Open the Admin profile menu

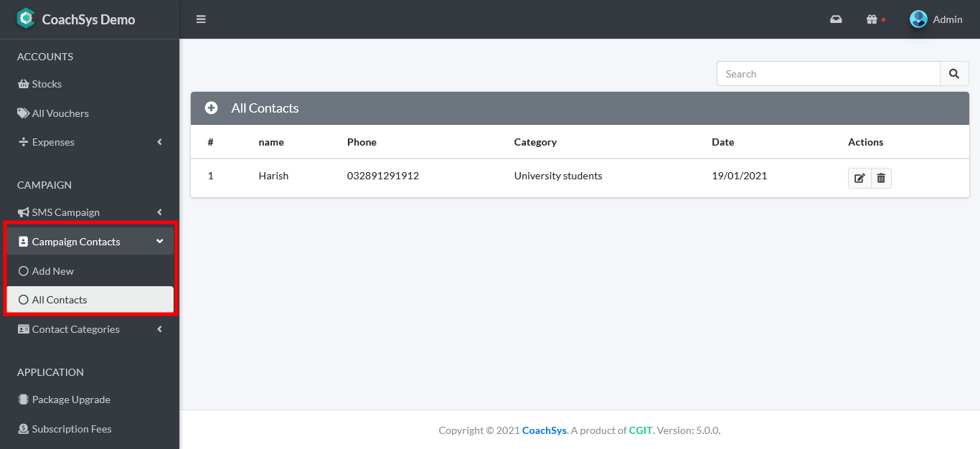tap(936, 19)
